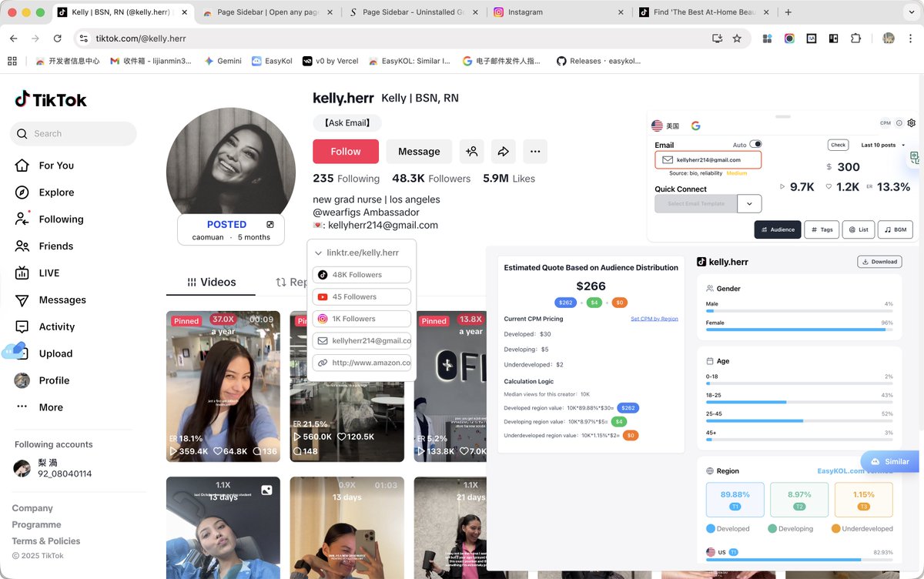This screenshot has height=579, width=924.
Task: Click the Set CPM by Region link
Action: coord(654,319)
